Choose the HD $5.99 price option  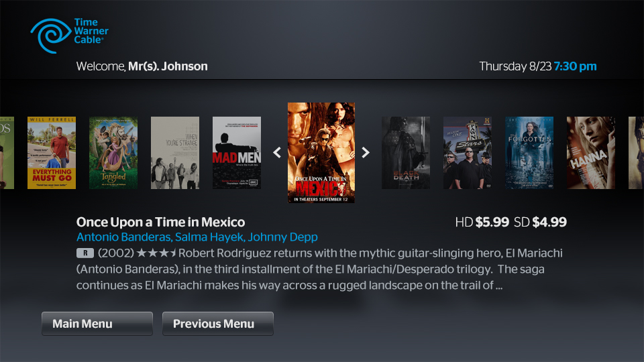pyautogui.click(x=482, y=222)
